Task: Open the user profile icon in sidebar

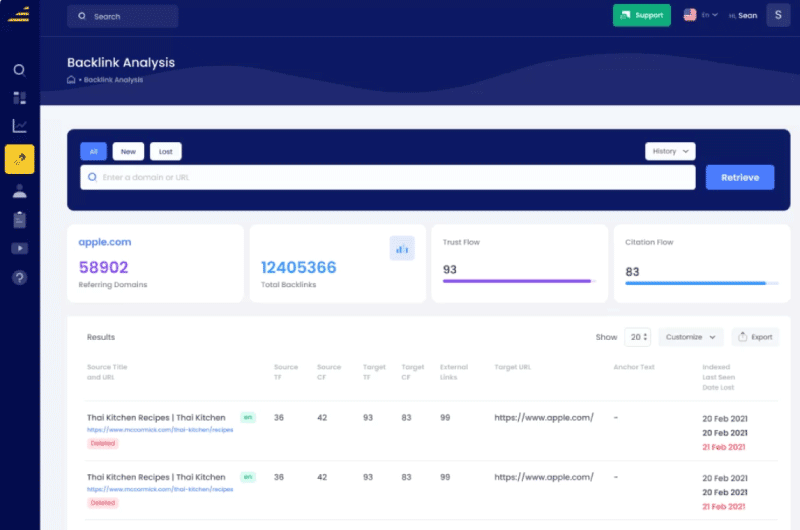Action: 19,191
